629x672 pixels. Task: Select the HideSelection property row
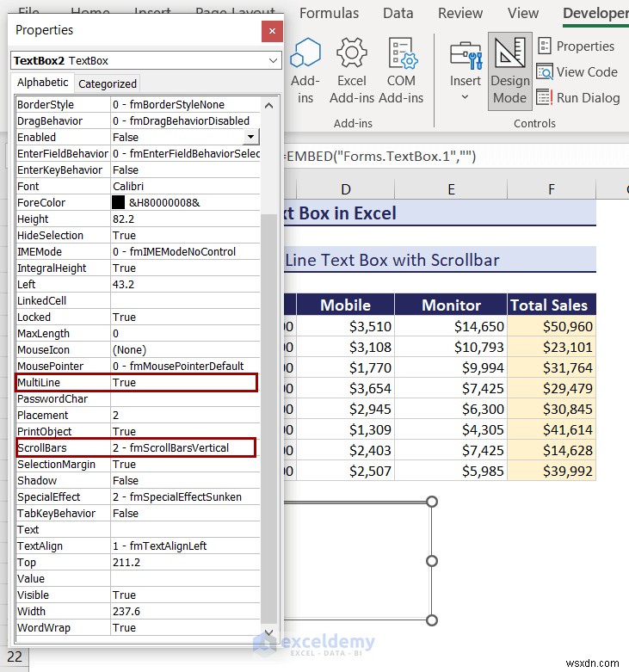(138, 235)
